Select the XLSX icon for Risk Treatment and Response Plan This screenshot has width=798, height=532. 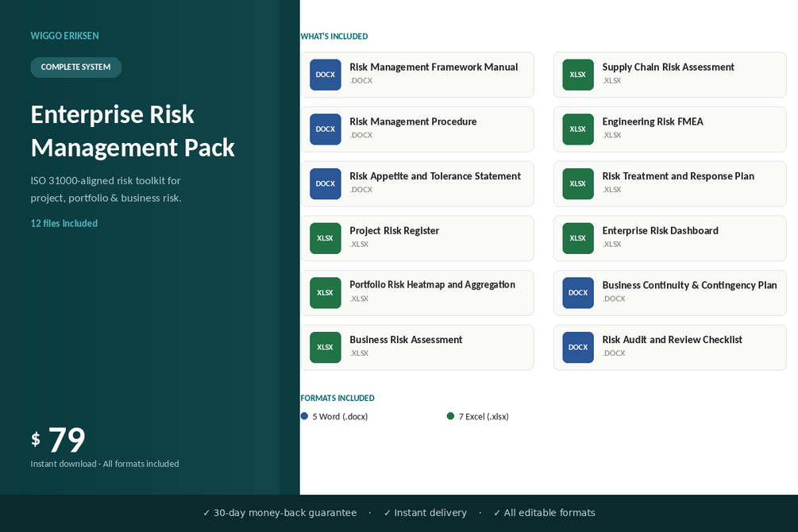pyautogui.click(x=577, y=183)
